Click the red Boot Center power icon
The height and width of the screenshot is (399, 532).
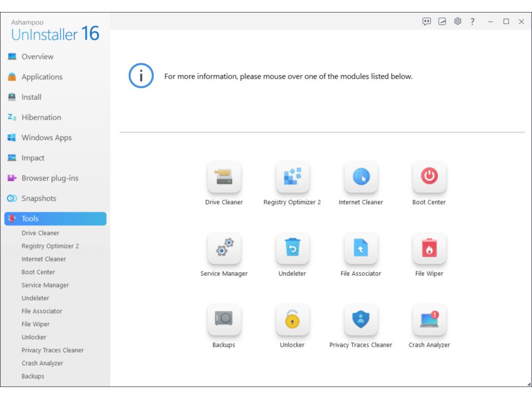click(x=429, y=178)
